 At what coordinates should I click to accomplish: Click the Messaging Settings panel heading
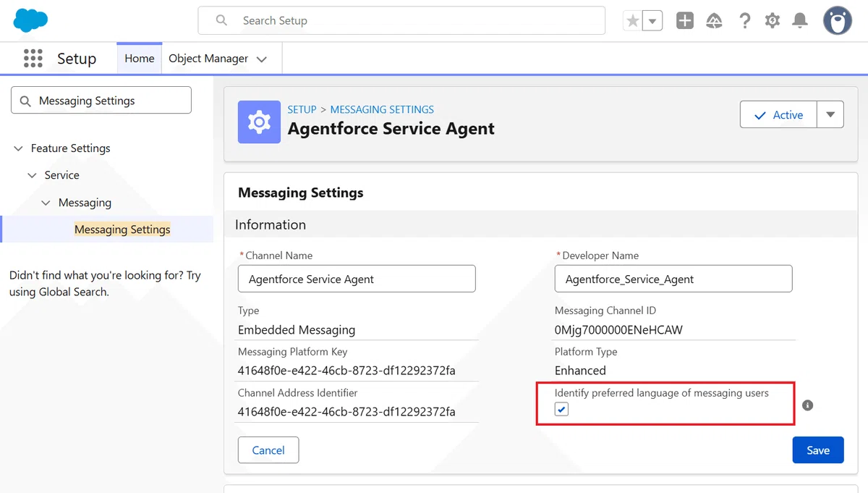[x=301, y=193]
